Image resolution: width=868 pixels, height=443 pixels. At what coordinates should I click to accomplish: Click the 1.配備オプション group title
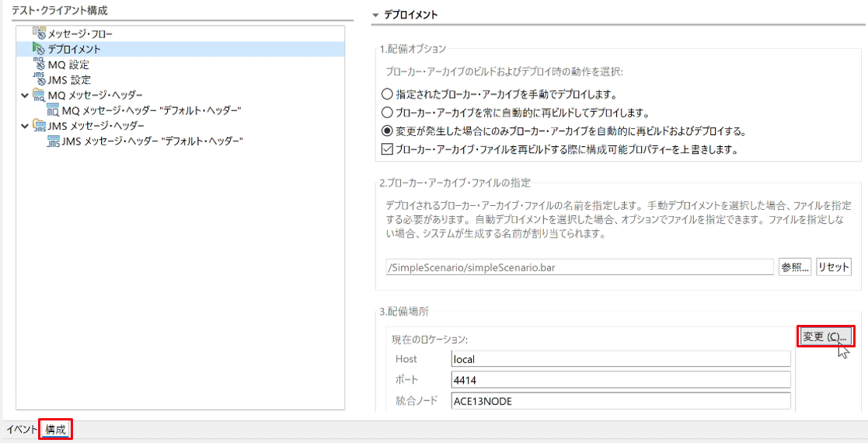coord(413,49)
